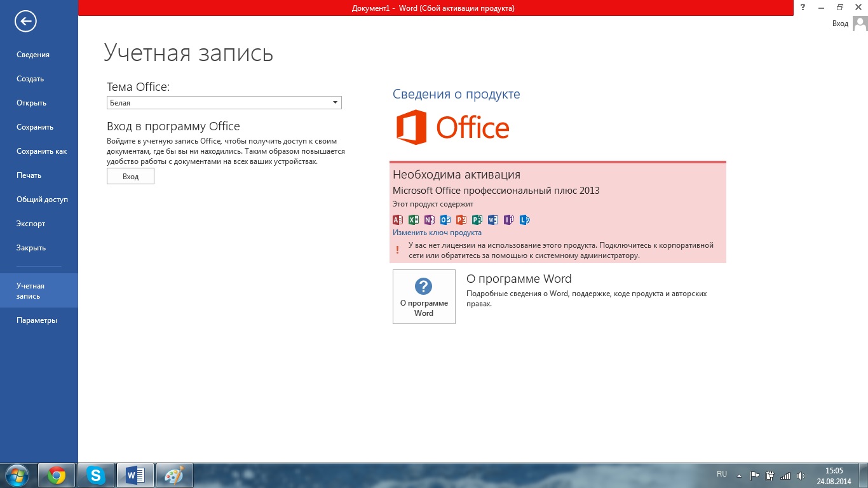
Task: Click the Publisher icon in product list
Action: [477, 220]
